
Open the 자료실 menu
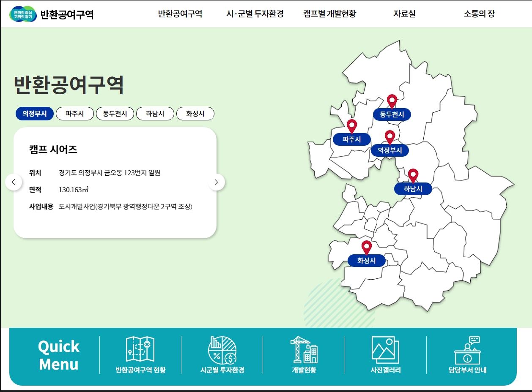(x=404, y=14)
